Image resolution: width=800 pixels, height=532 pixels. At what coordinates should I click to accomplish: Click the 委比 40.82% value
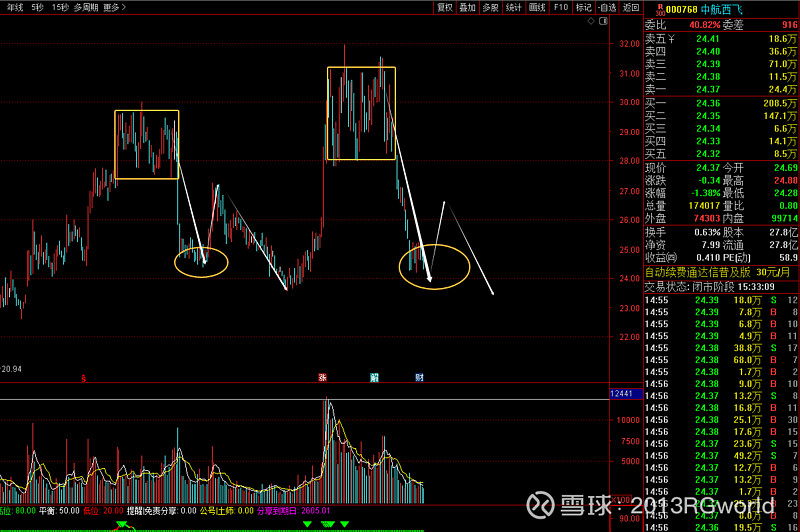click(x=705, y=24)
